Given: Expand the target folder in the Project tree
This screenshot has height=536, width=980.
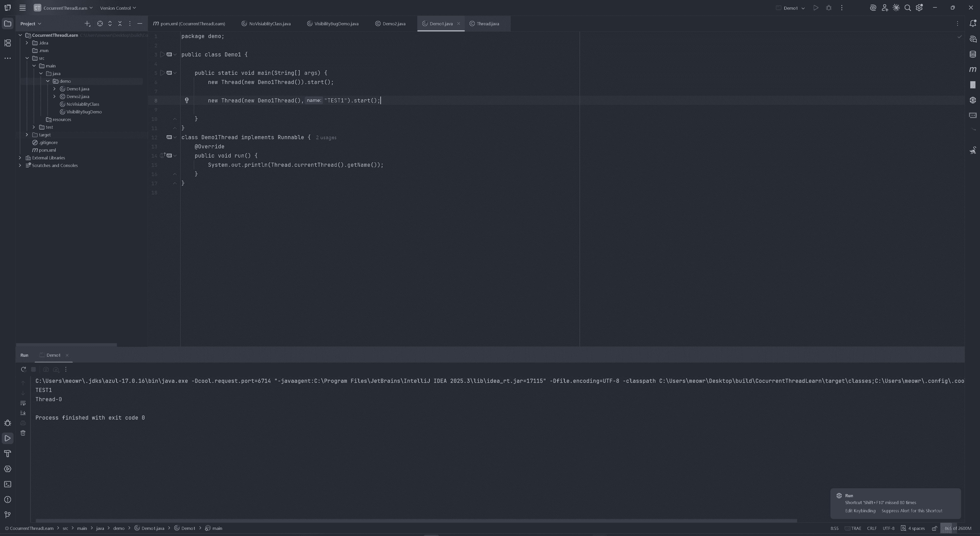Looking at the screenshot, I should pyautogui.click(x=27, y=135).
